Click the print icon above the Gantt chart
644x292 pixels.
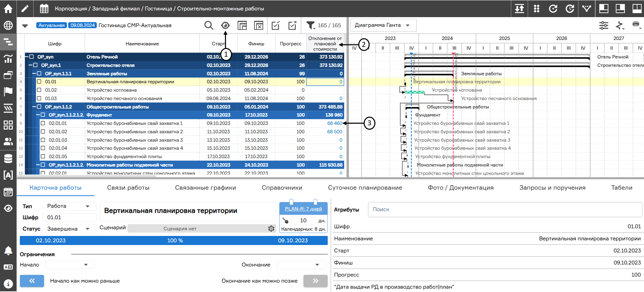pos(636,25)
